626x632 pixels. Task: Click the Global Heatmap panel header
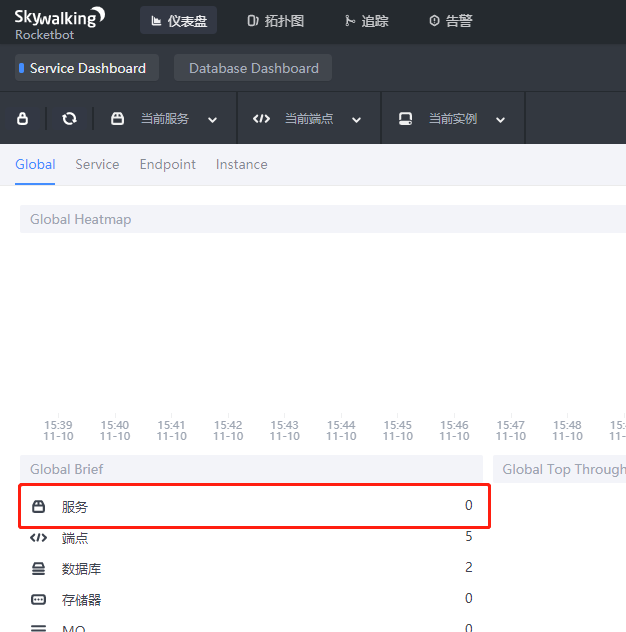(323, 219)
